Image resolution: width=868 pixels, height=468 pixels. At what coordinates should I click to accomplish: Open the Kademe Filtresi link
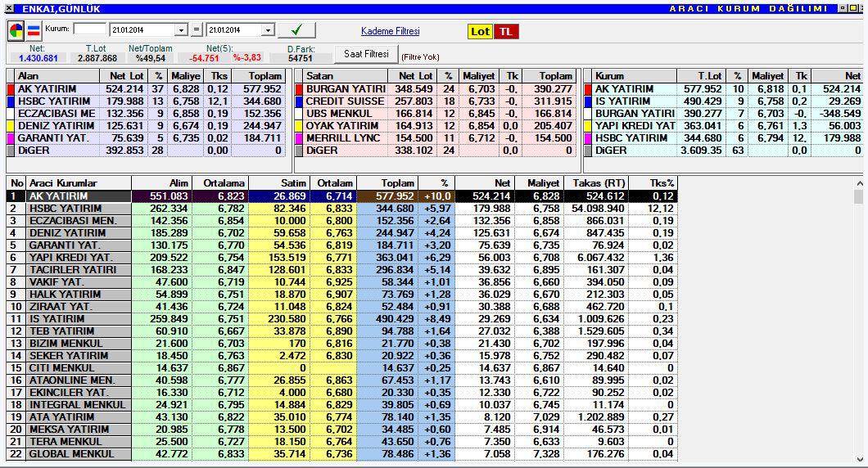[391, 31]
